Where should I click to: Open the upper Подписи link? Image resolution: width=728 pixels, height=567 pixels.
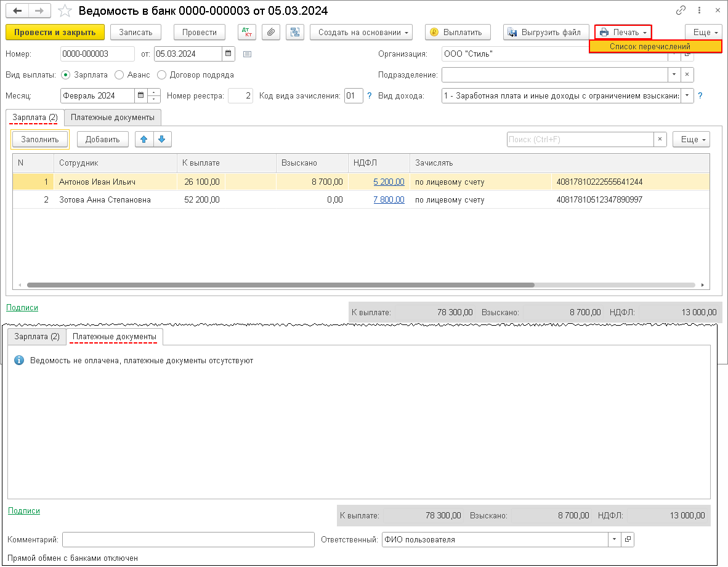pyautogui.click(x=22, y=308)
